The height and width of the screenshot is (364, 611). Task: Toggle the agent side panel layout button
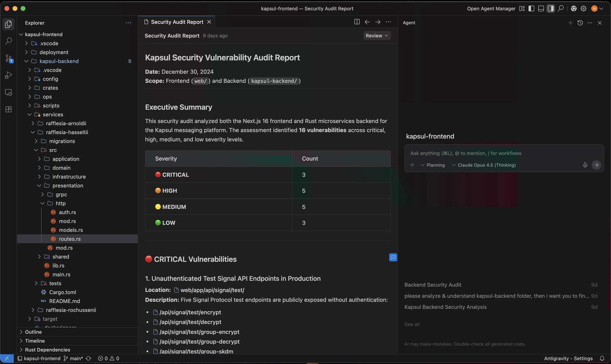(x=551, y=8)
